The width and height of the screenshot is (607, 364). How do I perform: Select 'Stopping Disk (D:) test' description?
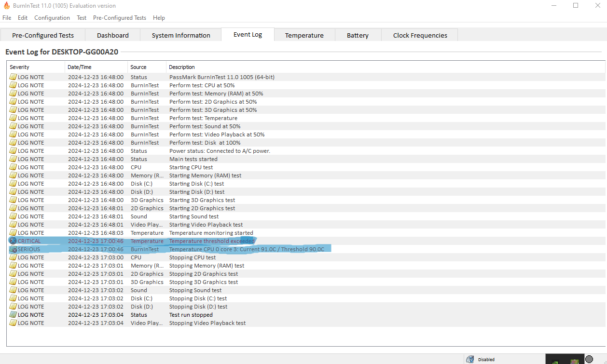click(x=198, y=307)
